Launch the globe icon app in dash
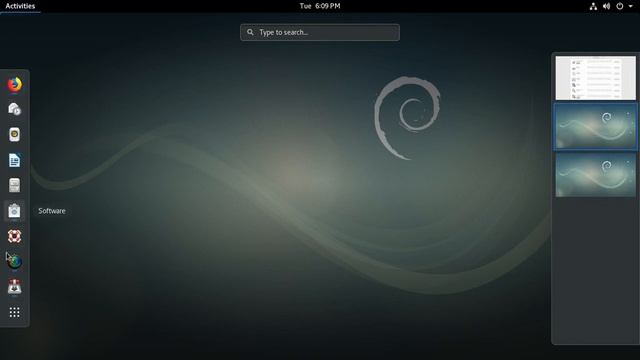 (15, 261)
